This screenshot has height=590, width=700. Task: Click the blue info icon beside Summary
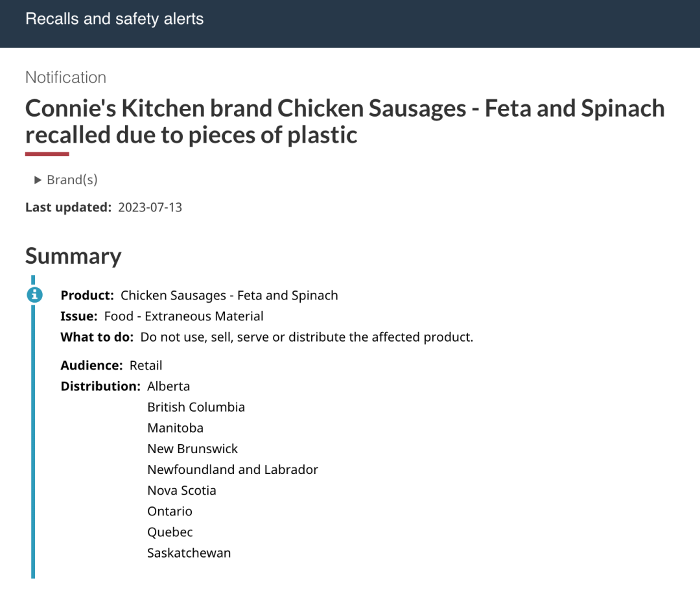pyautogui.click(x=34, y=295)
